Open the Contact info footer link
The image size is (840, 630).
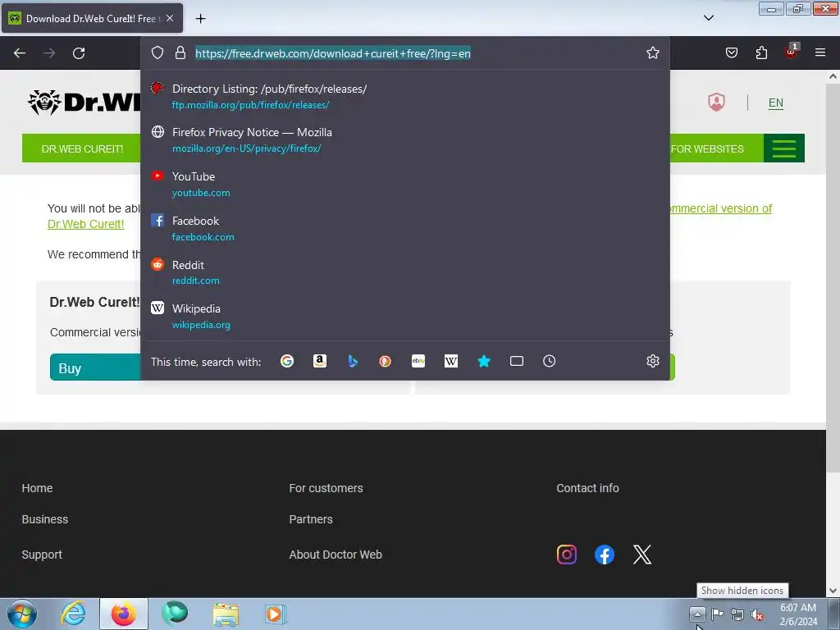pos(587,488)
